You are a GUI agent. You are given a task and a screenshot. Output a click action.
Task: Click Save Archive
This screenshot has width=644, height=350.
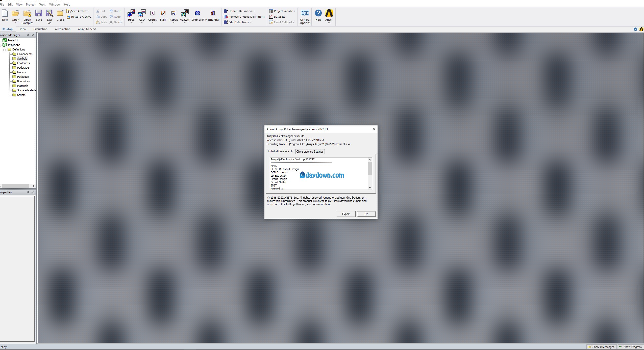click(x=77, y=11)
